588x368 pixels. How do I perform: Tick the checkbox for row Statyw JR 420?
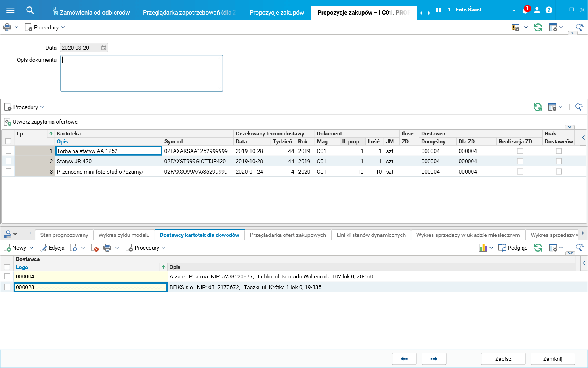point(8,161)
